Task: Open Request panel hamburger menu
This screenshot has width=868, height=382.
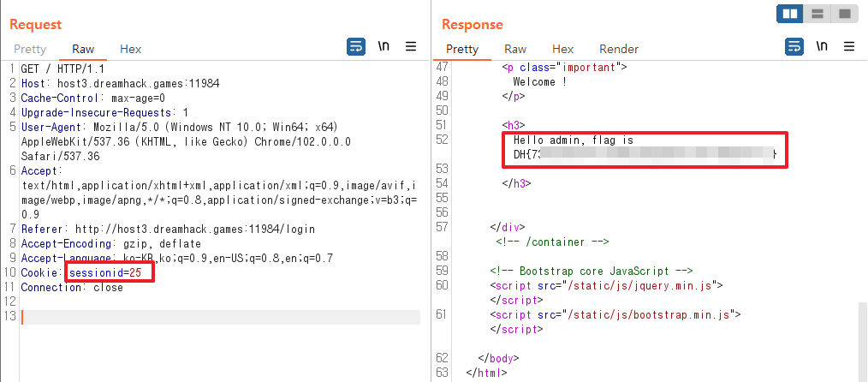Action: [x=411, y=47]
